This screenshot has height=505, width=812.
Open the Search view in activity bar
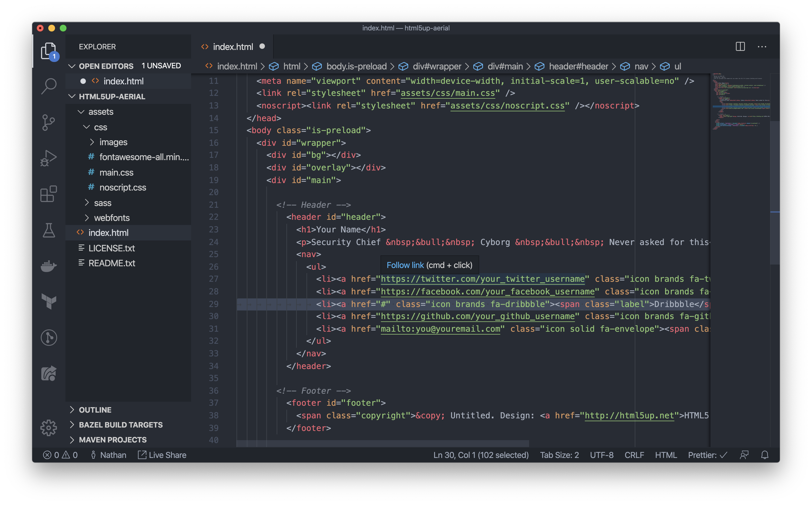[x=49, y=86]
